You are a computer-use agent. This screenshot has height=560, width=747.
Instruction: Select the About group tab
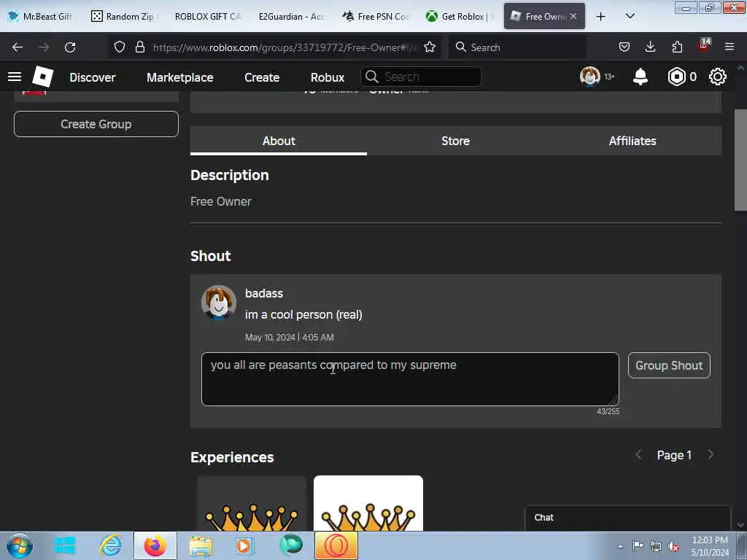279,141
